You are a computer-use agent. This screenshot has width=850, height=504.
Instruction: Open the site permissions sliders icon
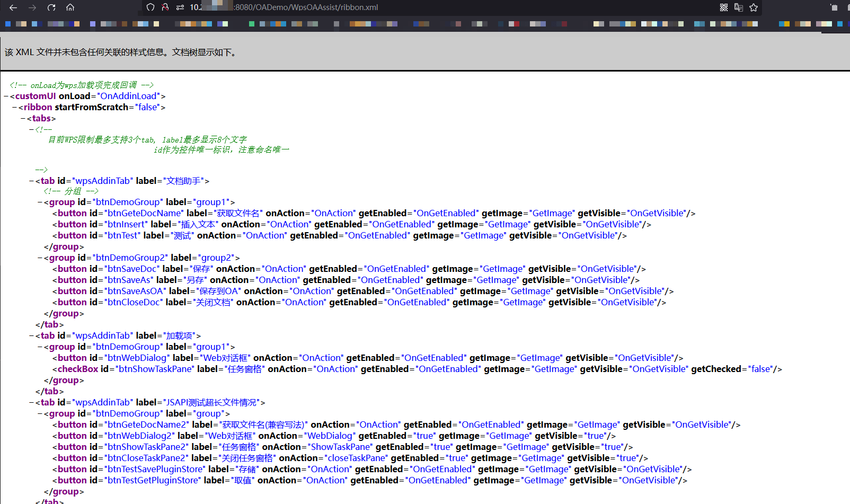pos(179,7)
